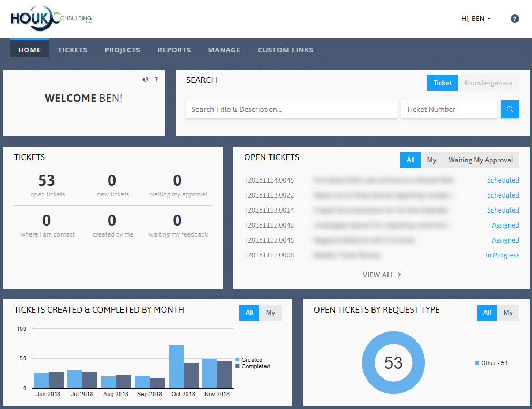This screenshot has height=409, width=532.
Task: Click the Oct 2018 Created bar
Action: point(176,367)
